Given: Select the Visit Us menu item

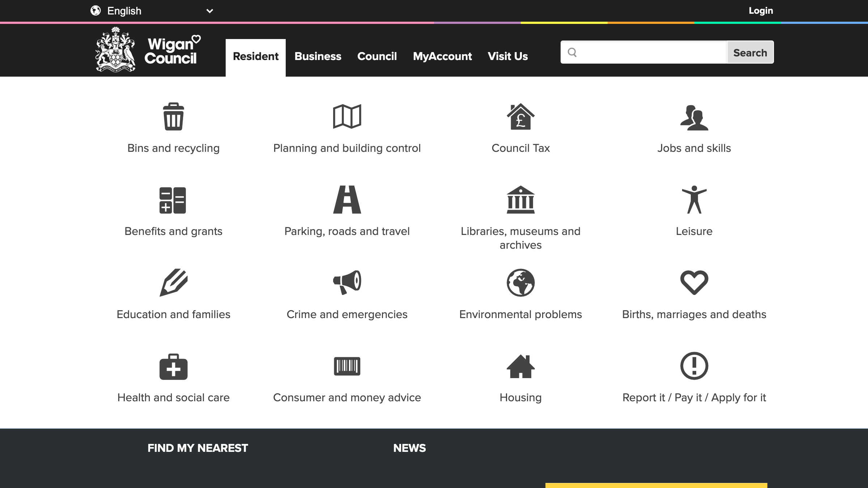Looking at the screenshot, I should [x=507, y=56].
